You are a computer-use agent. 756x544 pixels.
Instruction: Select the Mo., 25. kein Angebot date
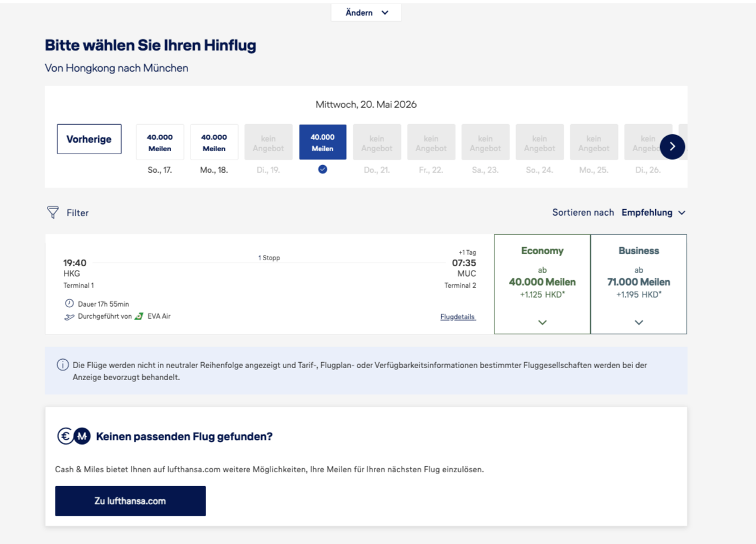click(x=594, y=142)
